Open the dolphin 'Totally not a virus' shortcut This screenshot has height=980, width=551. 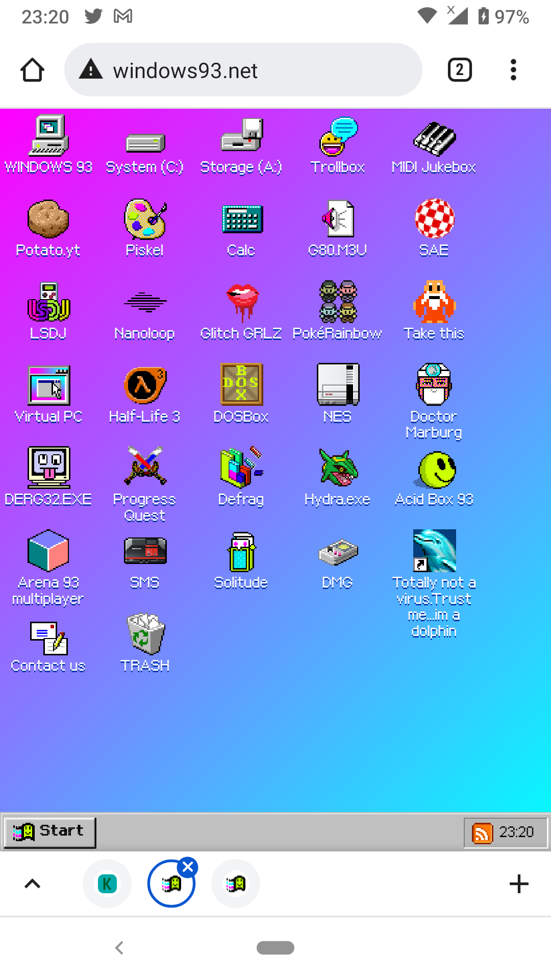tap(434, 551)
